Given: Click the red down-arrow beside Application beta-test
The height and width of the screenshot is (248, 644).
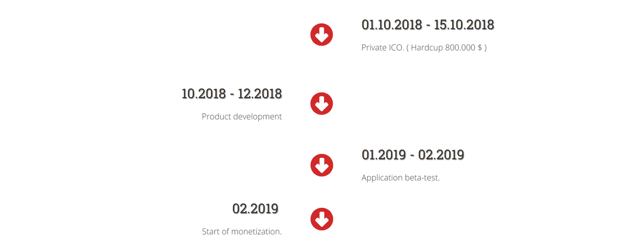Looking at the screenshot, I should pyautogui.click(x=321, y=165).
